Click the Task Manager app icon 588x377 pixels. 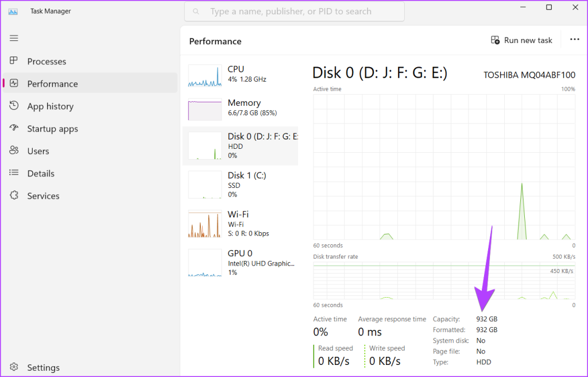click(x=14, y=11)
